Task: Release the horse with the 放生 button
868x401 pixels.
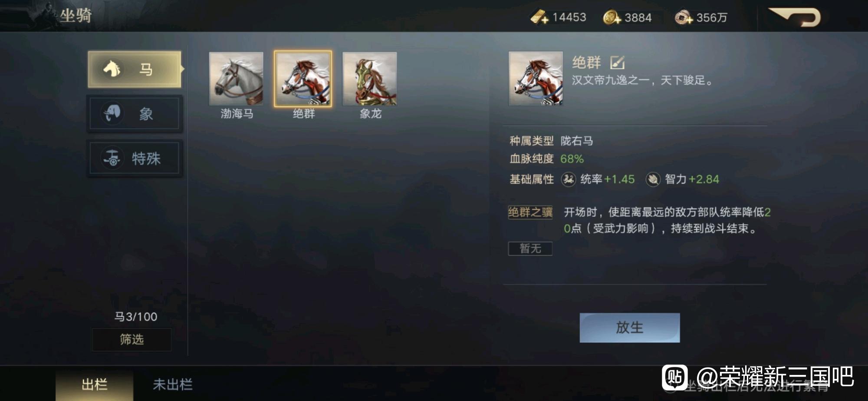Action: tap(629, 328)
